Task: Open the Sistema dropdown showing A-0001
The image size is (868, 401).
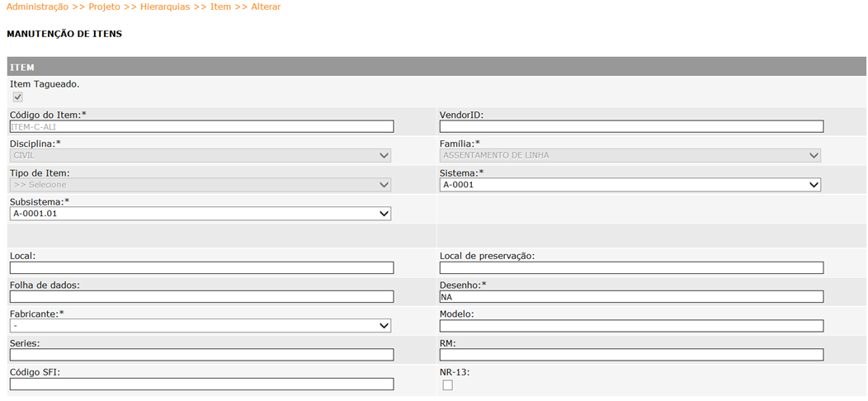Action: point(630,185)
